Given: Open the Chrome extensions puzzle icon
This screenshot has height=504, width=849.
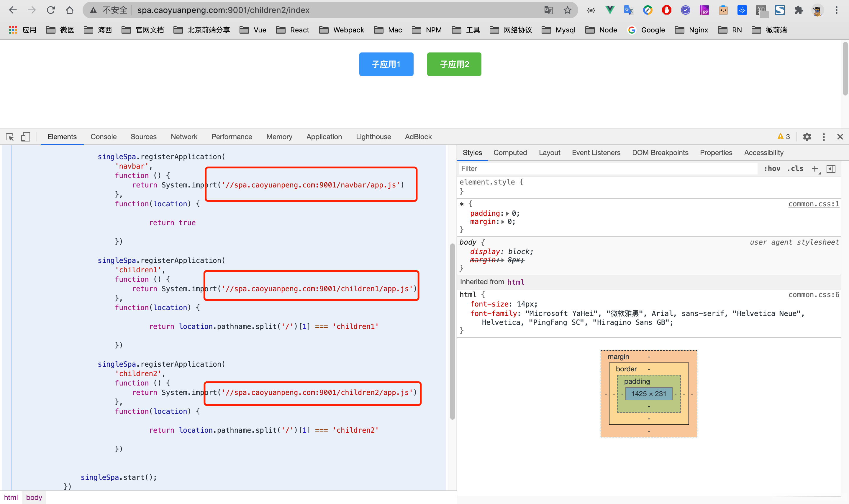Looking at the screenshot, I should click(x=799, y=10).
